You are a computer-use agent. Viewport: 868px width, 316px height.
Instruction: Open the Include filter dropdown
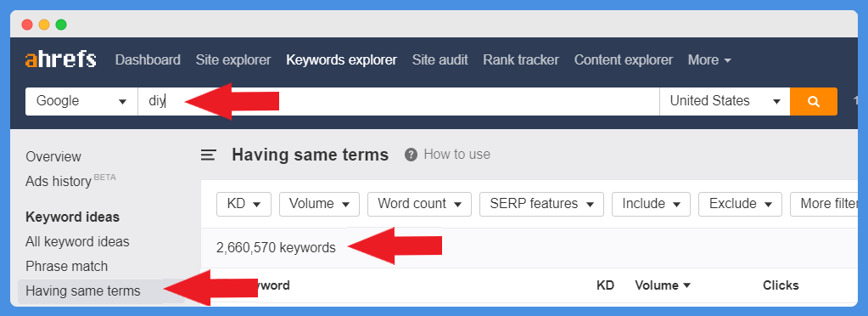click(x=651, y=204)
